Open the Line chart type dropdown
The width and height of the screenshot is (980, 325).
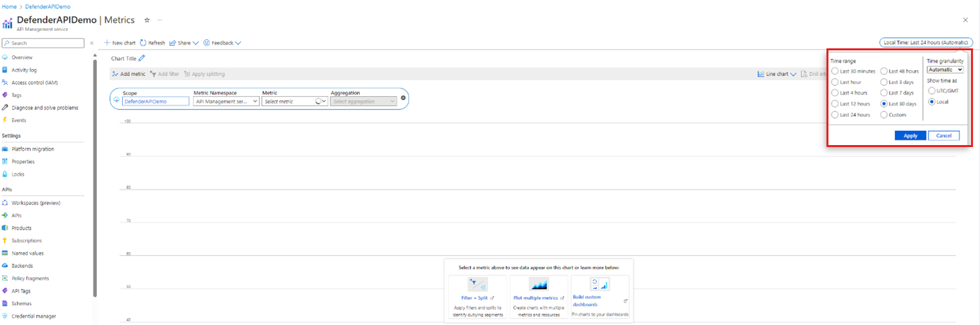pyautogui.click(x=777, y=74)
